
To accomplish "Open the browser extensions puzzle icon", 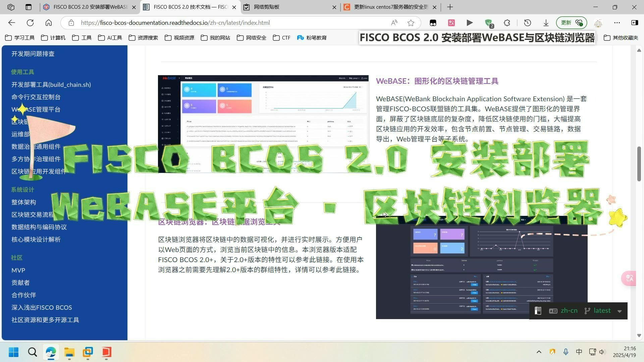I will 507,23.
